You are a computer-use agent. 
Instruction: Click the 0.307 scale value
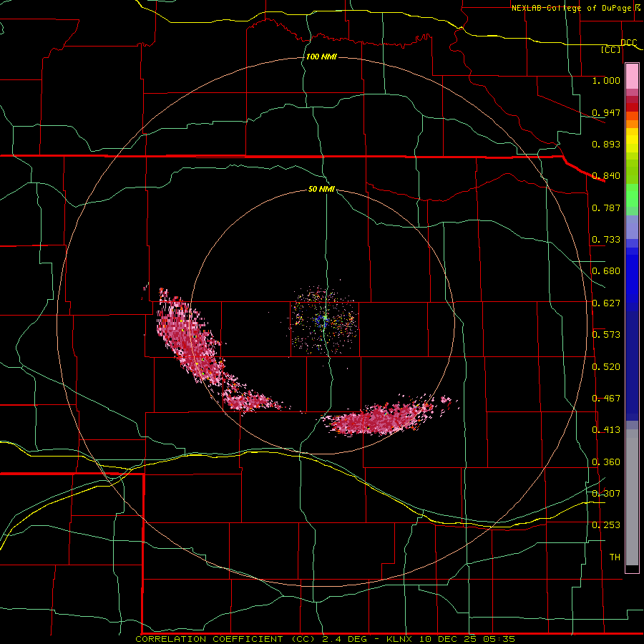tap(606, 493)
